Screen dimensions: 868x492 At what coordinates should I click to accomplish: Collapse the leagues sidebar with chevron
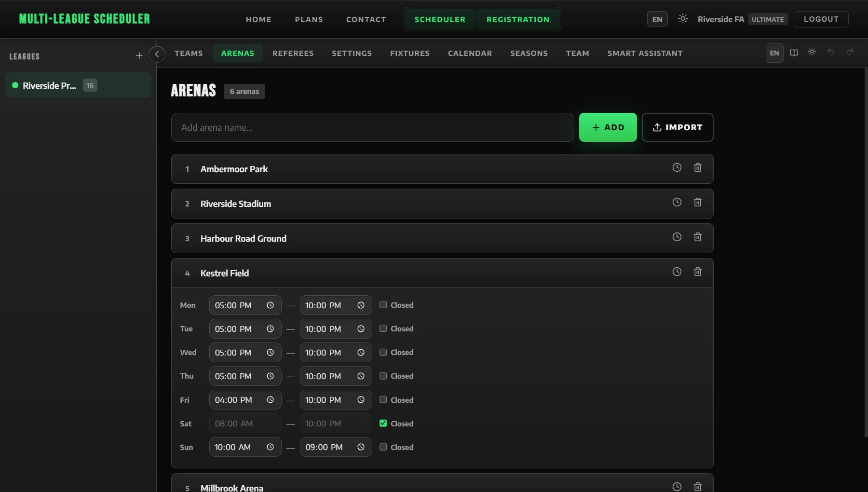pos(157,54)
